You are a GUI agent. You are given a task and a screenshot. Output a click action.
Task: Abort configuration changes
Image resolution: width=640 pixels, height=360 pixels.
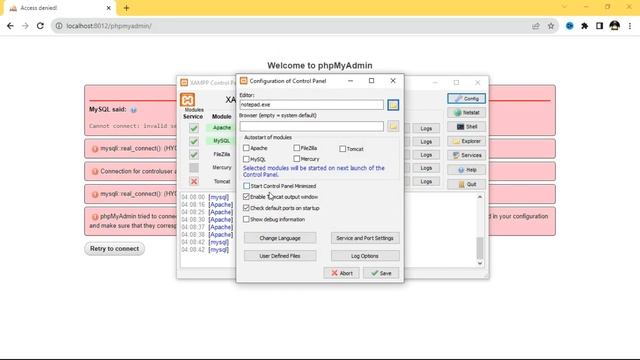342,273
